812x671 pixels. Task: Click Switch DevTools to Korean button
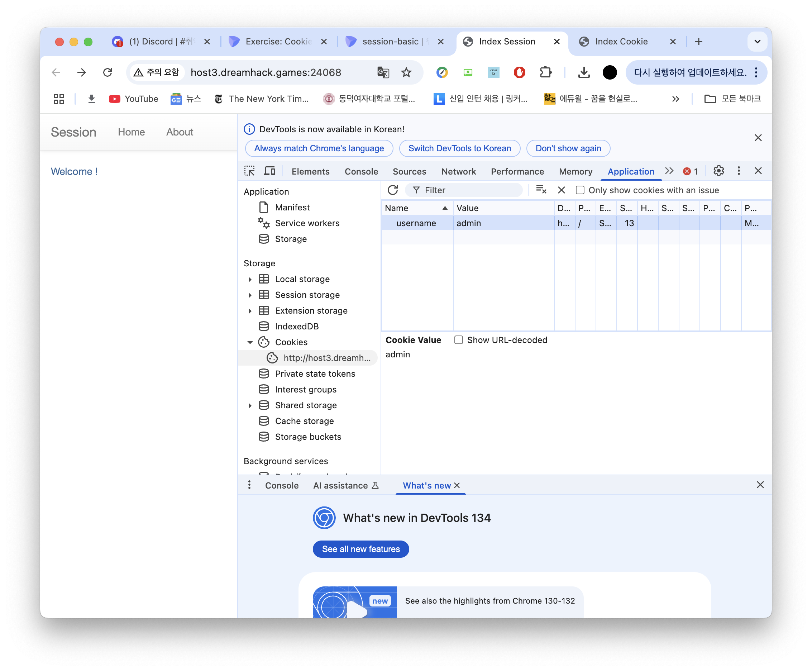point(459,148)
